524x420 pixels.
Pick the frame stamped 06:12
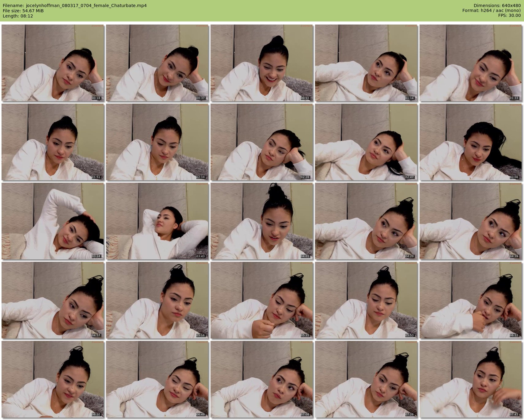pos(471,300)
